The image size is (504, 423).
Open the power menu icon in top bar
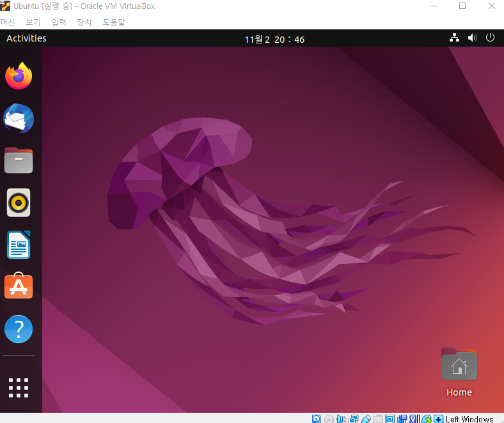pyautogui.click(x=490, y=38)
